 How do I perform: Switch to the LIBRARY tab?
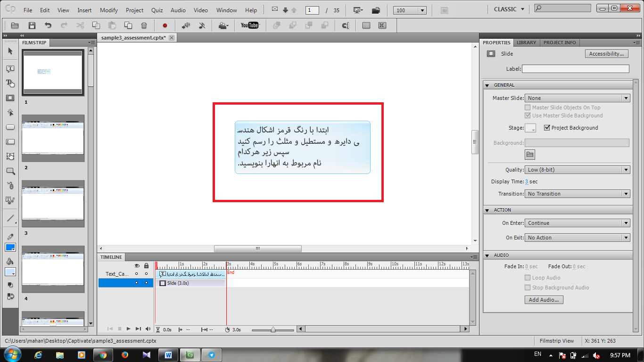pyautogui.click(x=526, y=42)
